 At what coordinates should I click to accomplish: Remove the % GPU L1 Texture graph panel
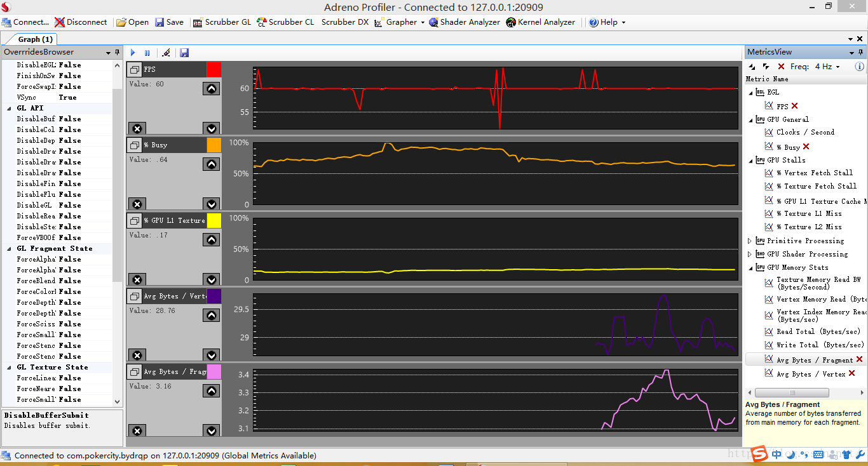137,279
